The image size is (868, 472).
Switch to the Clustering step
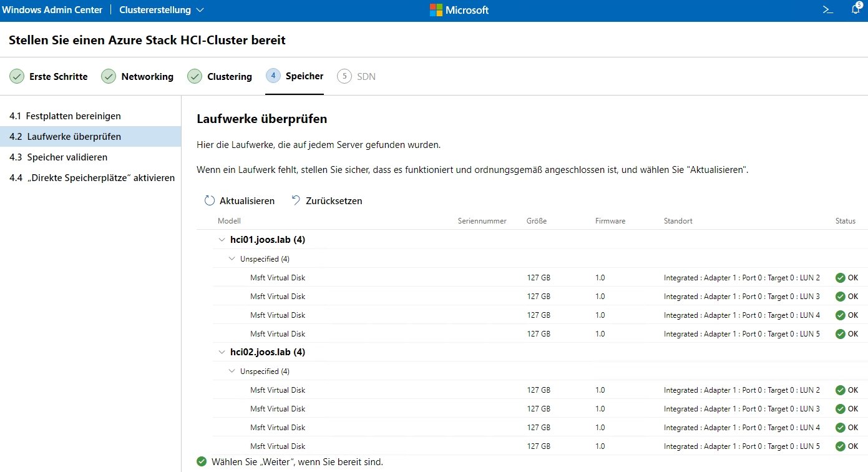(229, 76)
